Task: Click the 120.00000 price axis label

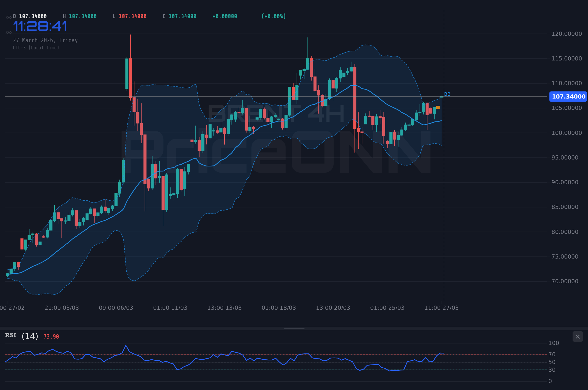Action: [566, 34]
